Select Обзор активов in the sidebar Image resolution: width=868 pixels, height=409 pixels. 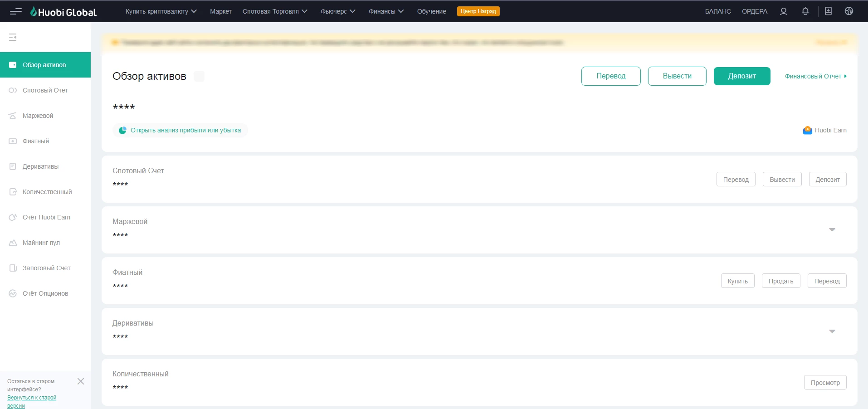pyautogui.click(x=45, y=65)
